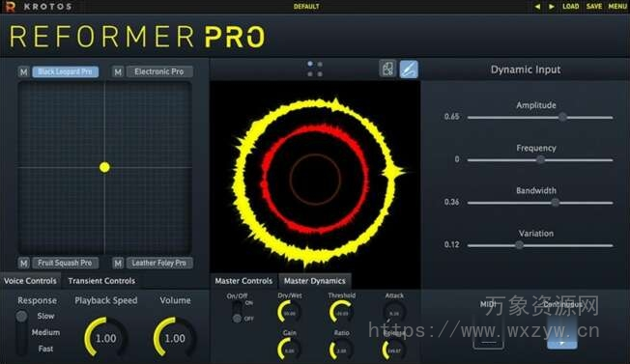This screenshot has width=630, height=364.
Task: Click the Attack knob
Action: coord(394,313)
